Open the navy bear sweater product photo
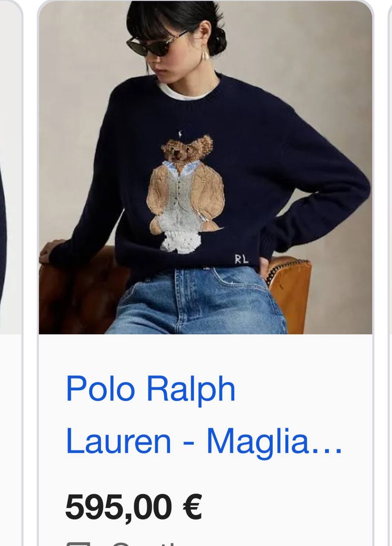392x546 pixels. click(x=205, y=167)
